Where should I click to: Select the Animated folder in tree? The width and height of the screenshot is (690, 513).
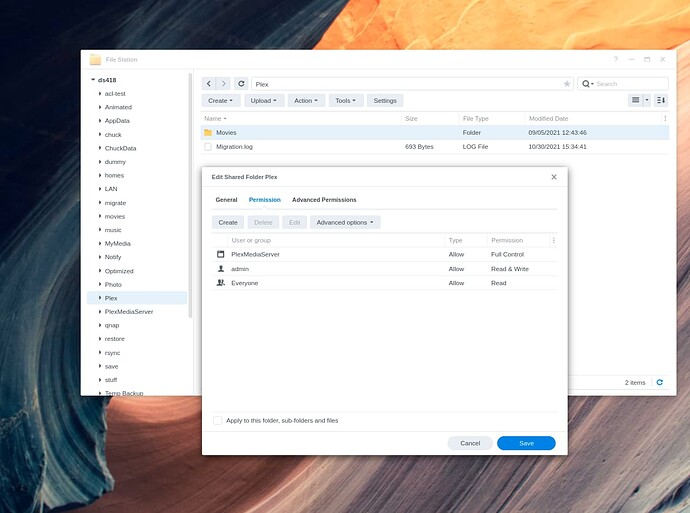[x=118, y=107]
